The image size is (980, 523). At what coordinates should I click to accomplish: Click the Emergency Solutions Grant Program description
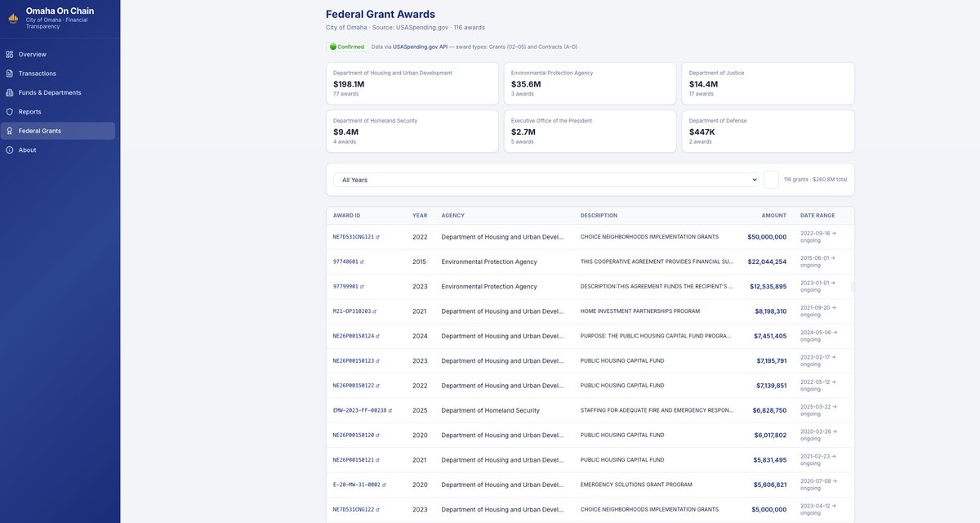pos(636,485)
